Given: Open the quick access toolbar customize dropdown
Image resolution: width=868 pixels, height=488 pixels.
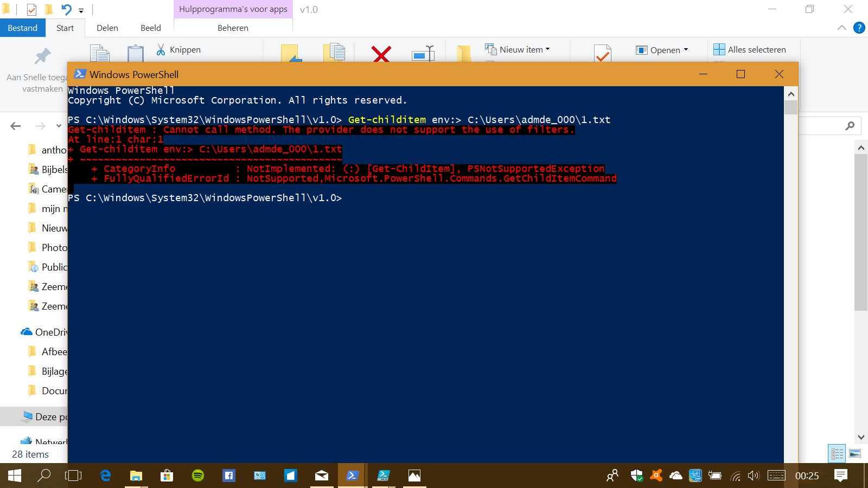Looking at the screenshot, I should 81,10.
